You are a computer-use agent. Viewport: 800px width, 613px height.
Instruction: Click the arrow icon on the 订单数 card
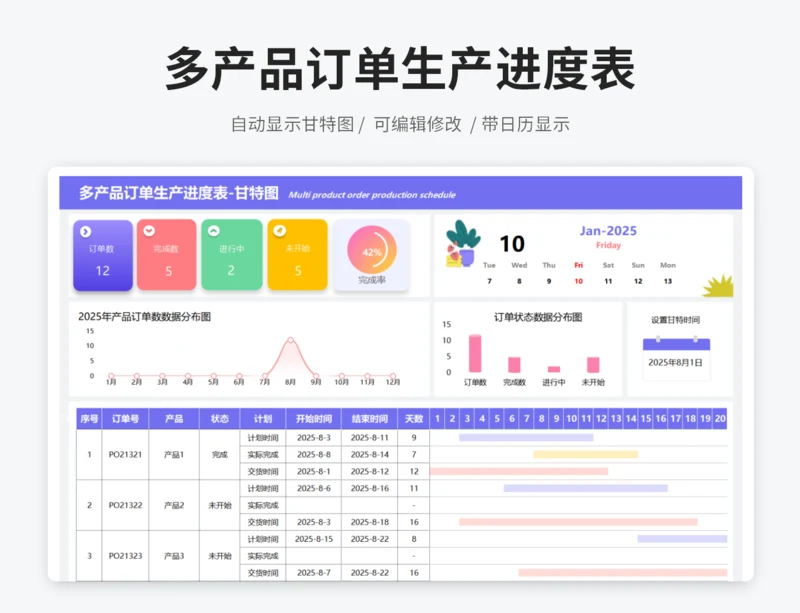85,232
